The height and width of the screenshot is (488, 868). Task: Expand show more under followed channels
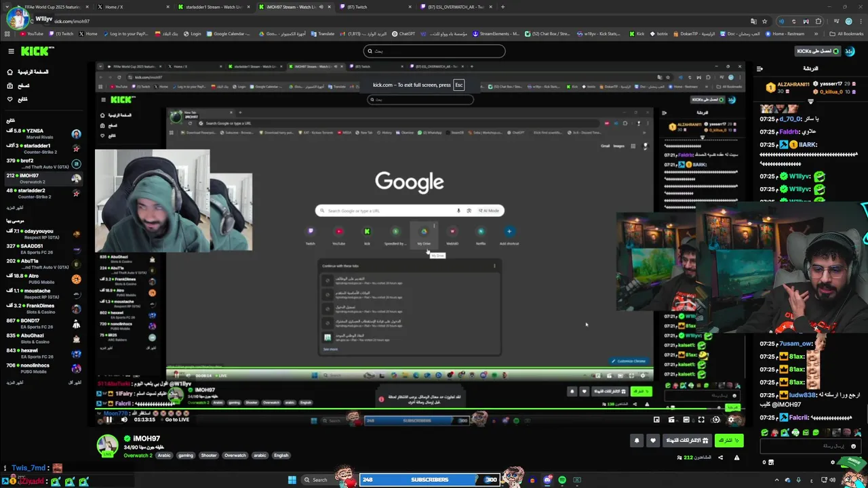click(x=15, y=207)
